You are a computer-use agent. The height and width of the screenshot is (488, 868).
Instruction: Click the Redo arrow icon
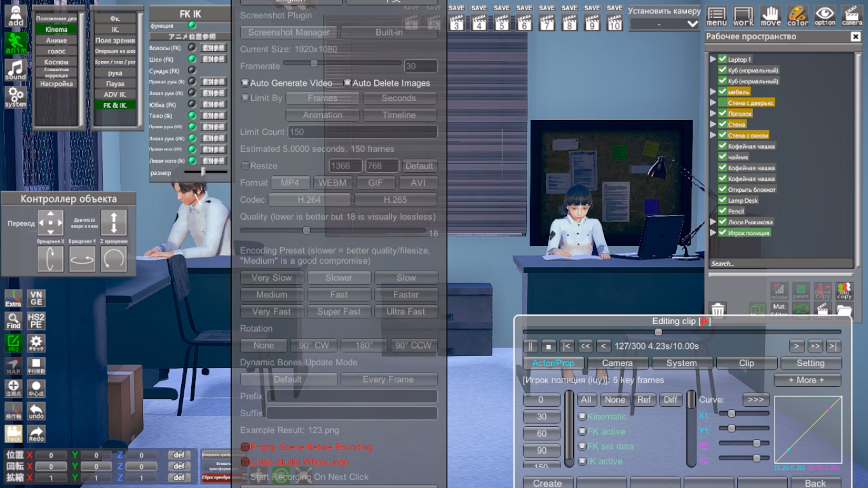(36, 435)
